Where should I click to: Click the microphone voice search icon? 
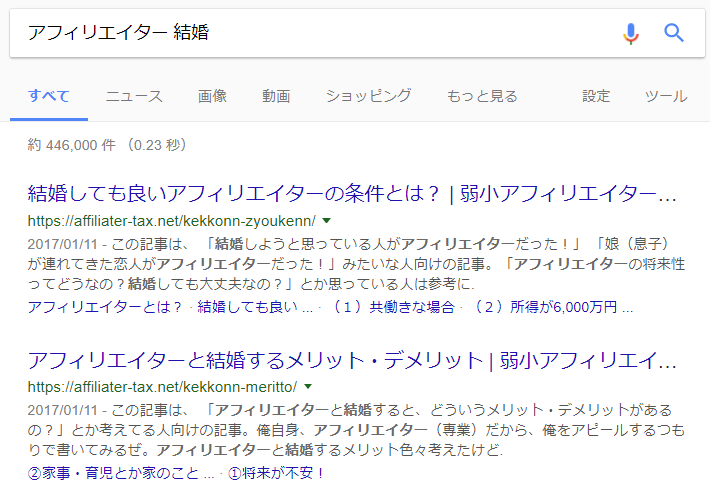[x=630, y=33]
